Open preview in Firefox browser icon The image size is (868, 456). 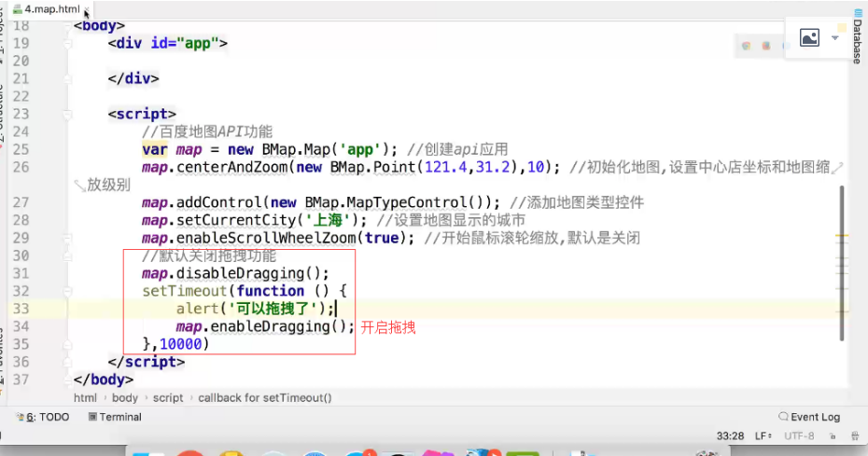766,46
